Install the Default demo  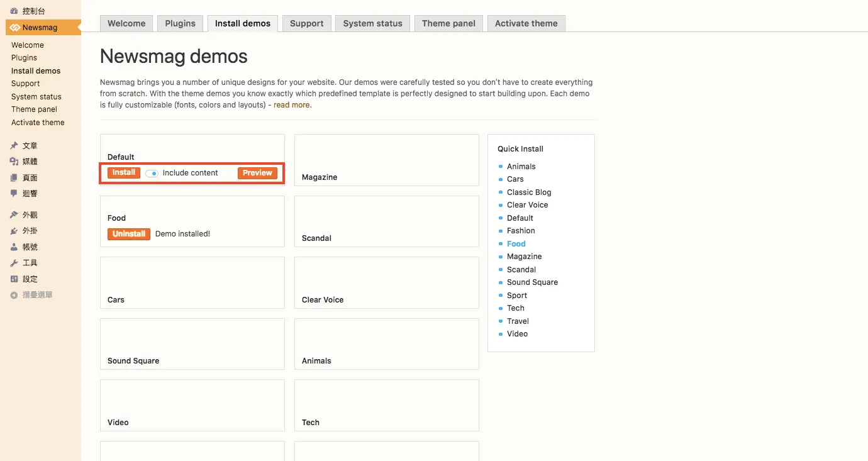pos(124,173)
